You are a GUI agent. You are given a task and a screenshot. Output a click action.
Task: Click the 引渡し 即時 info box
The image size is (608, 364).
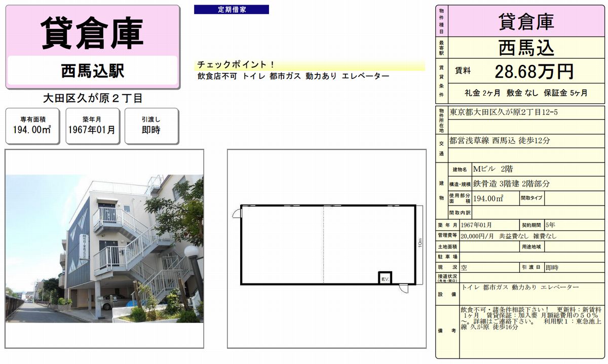(x=151, y=126)
